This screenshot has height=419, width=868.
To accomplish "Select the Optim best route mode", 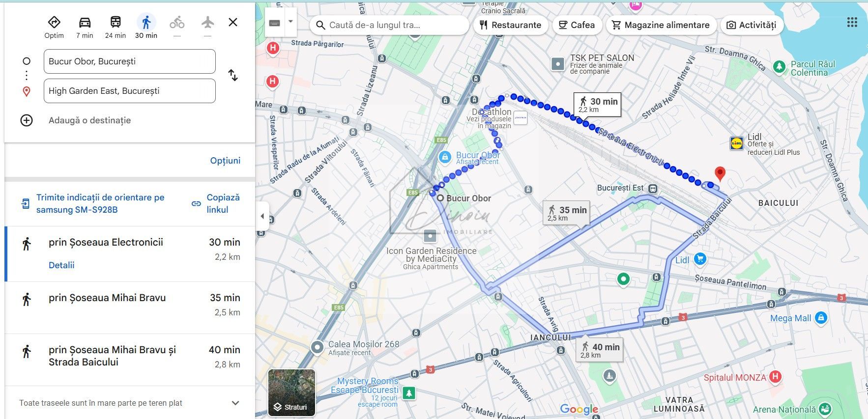I will (x=54, y=23).
